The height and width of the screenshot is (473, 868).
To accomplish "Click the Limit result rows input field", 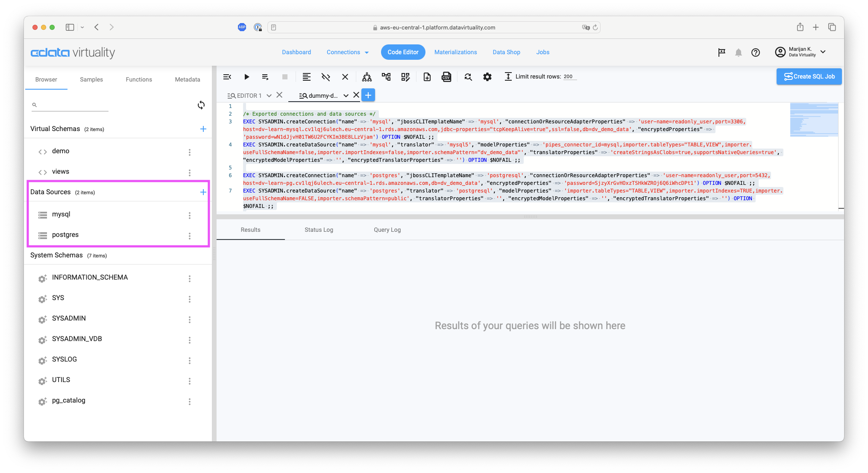I will click(x=569, y=76).
